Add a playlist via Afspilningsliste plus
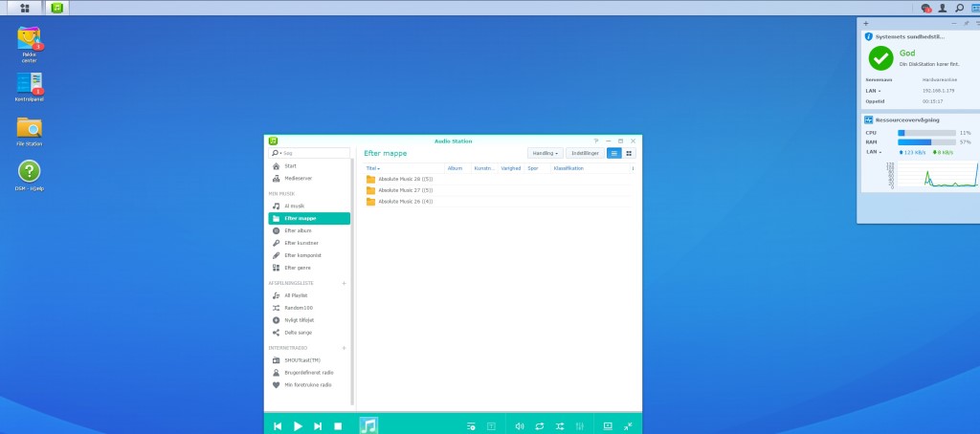Image resolution: width=980 pixels, height=434 pixels. point(344,284)
